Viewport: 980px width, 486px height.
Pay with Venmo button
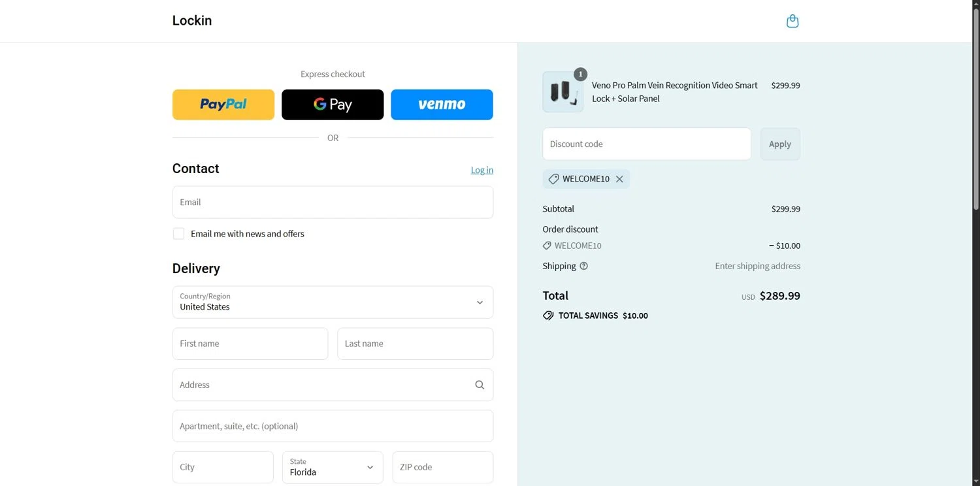pos(442,105)
